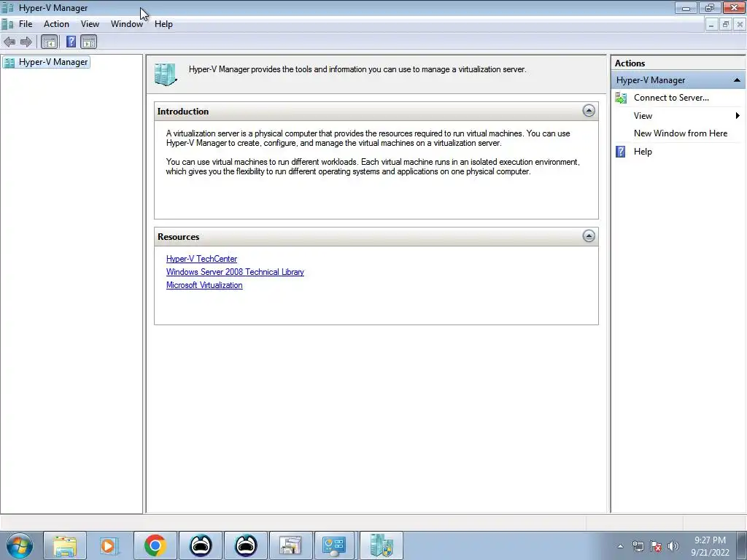Click the first black-and-white face taskbar icon

click(x=201, y=545)
